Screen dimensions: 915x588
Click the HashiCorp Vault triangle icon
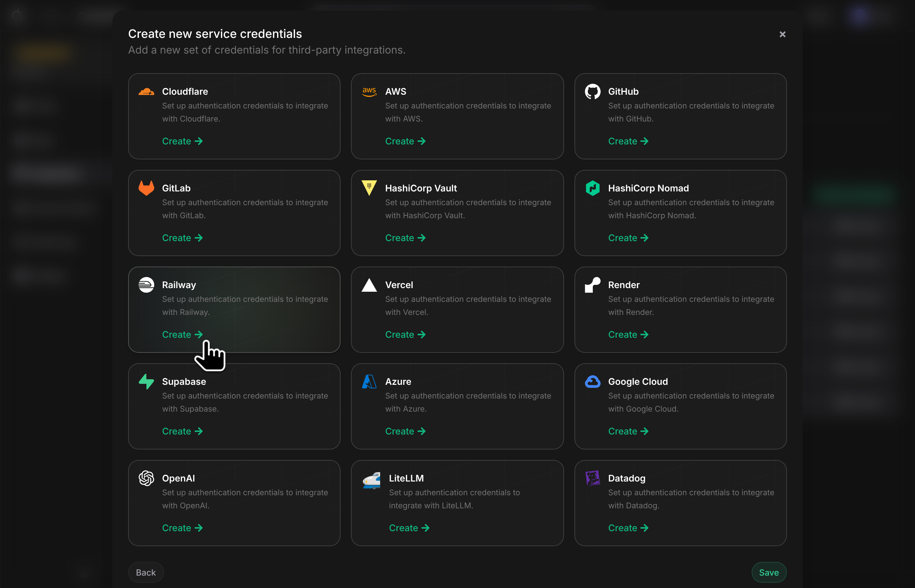point(369,188)
